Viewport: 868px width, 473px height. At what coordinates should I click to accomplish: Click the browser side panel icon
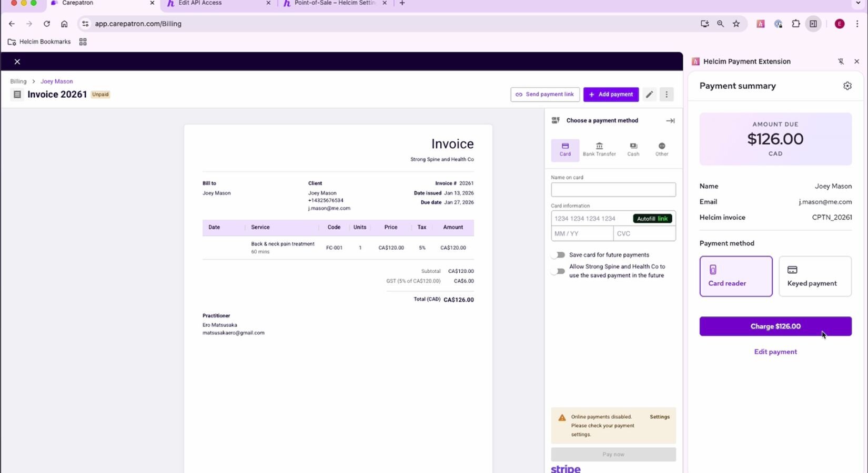[813, 24]
